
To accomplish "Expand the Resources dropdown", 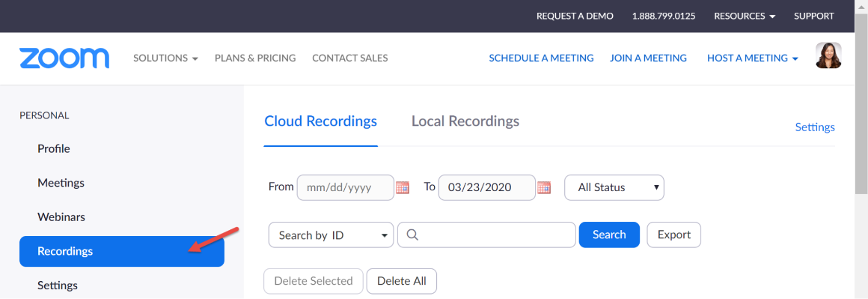I will tap(745, 16).
